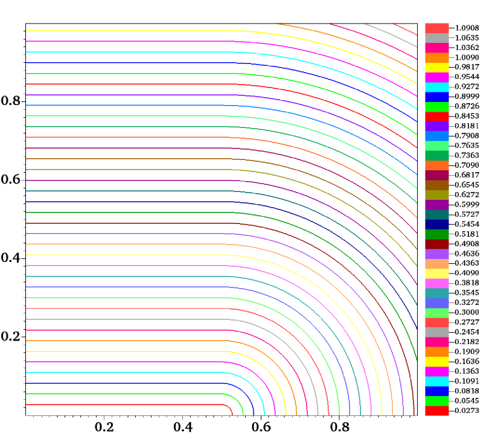Click the 0.4 tick label on the vertical axis
The image size is (501, 448).
coord(11,258)
